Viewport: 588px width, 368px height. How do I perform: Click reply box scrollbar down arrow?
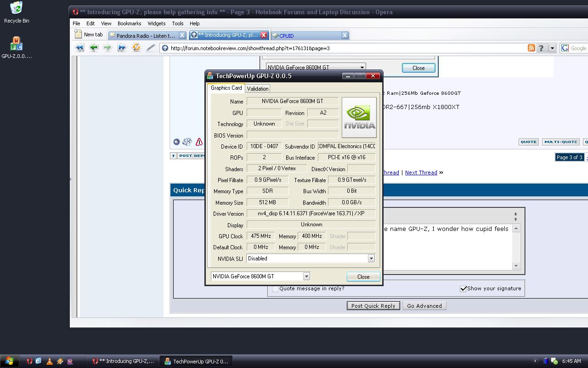click(x=516, y=266)
